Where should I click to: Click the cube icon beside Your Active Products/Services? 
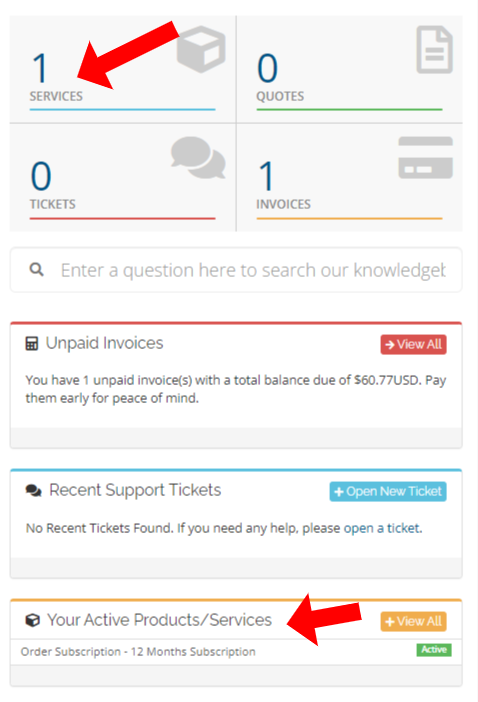coord(33,621)
